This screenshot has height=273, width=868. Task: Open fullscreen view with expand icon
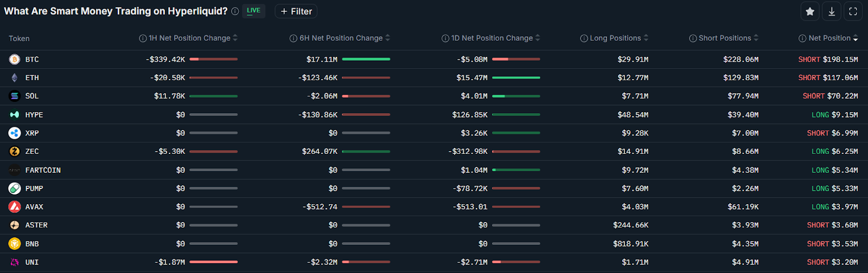point(853,11)
